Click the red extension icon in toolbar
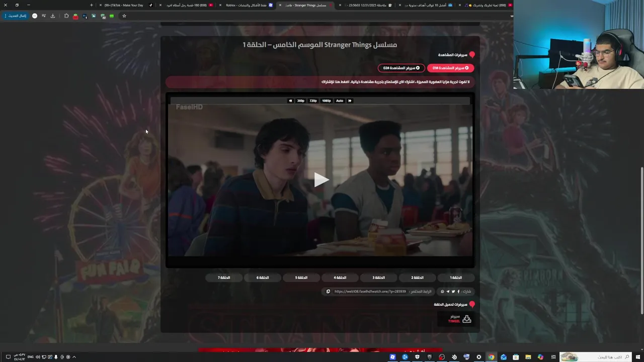This screenshot has width=644, height=362. coord(75,16)
